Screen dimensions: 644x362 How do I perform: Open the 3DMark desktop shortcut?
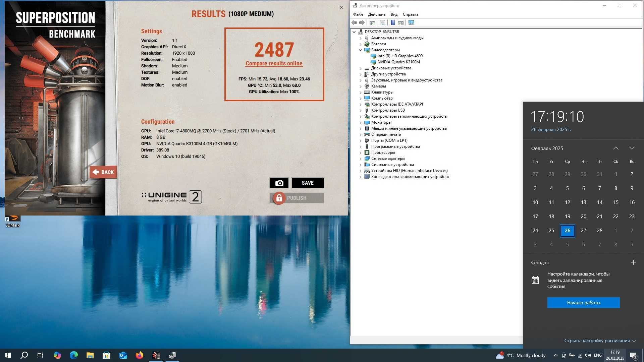click(x=12, y=221)
